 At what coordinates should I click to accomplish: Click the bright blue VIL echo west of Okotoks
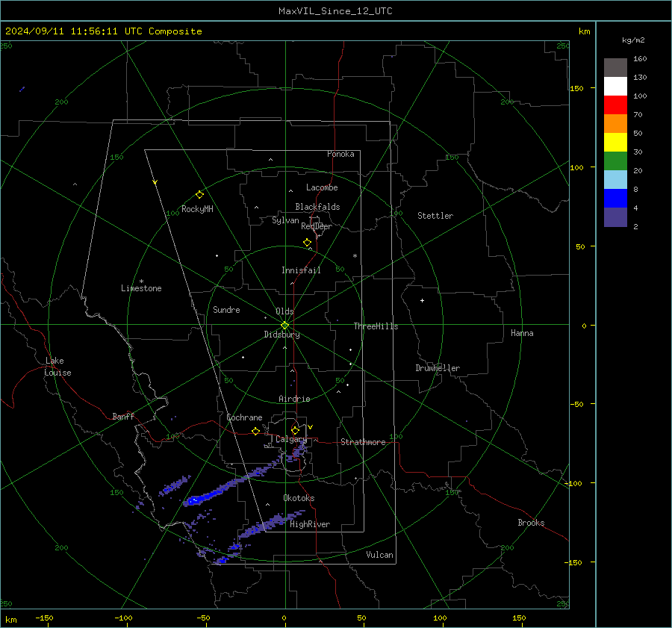click(193, 500)
